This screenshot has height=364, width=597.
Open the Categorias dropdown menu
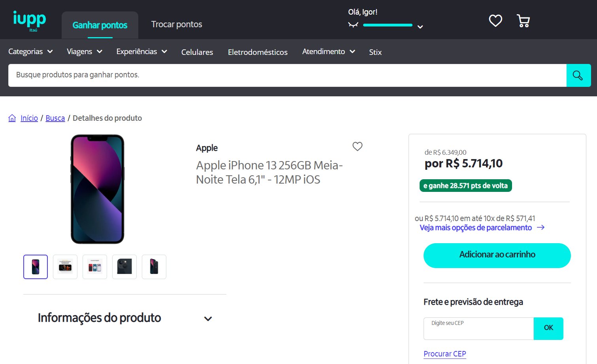point(30,51)
